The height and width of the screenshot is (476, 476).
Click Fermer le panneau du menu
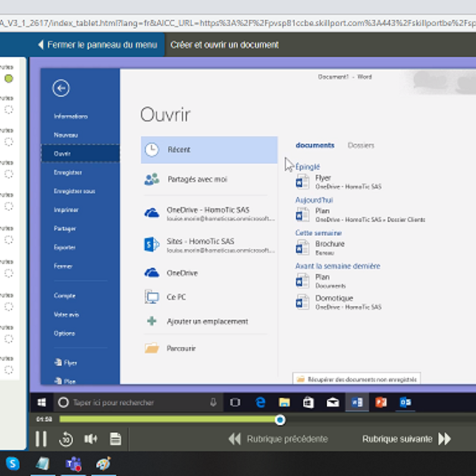click(x=98, y=45)
